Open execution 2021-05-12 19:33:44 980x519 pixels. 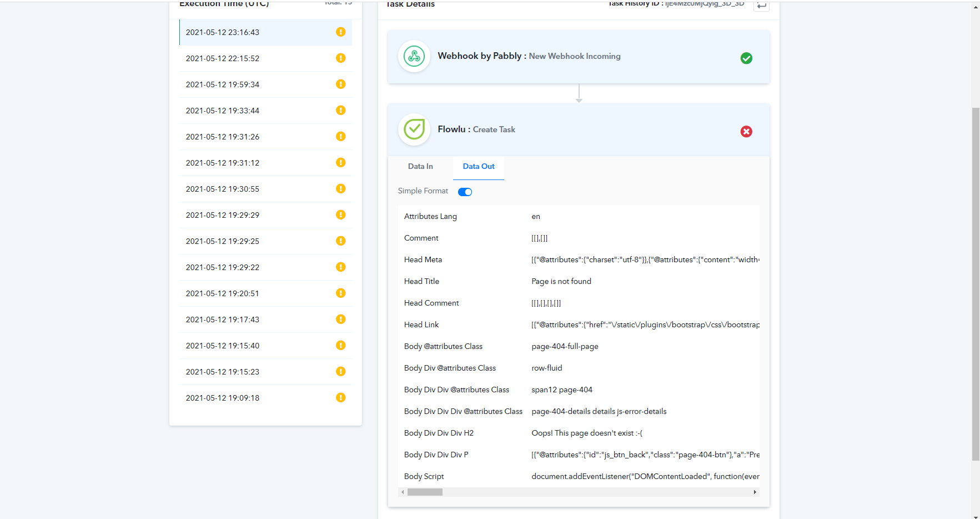(x=265, y=111)
